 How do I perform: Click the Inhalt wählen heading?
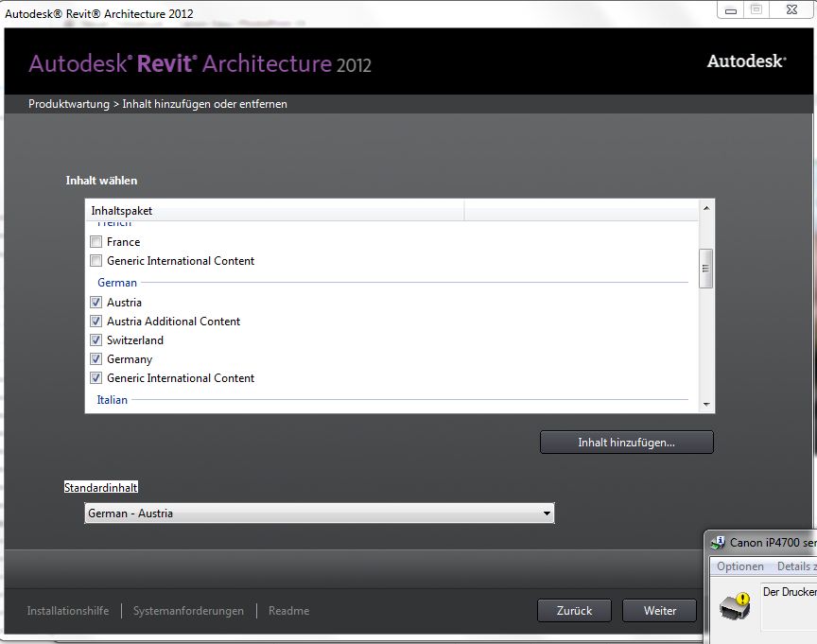[x=101, y=181]
